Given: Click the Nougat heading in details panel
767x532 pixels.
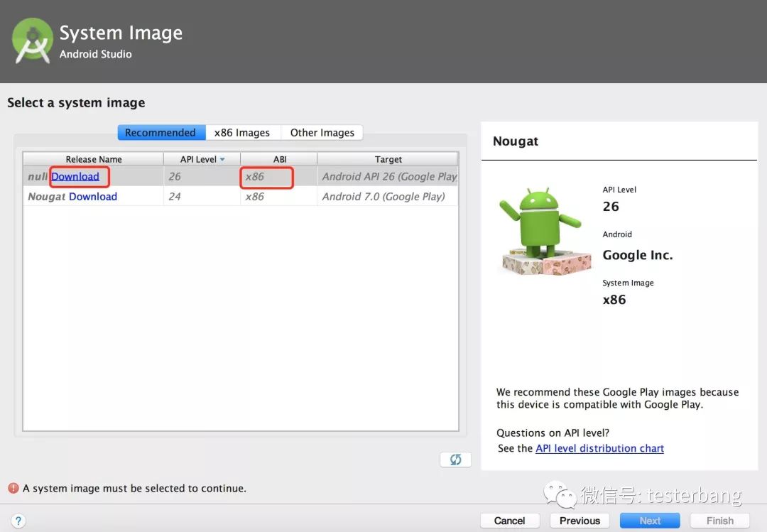Looking at the screenshot, I should 516,141.
